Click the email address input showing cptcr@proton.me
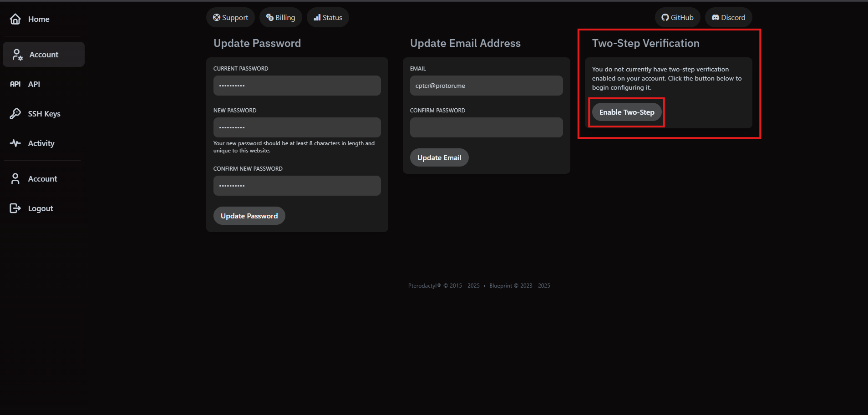868x415 pixels. point(486,85)
